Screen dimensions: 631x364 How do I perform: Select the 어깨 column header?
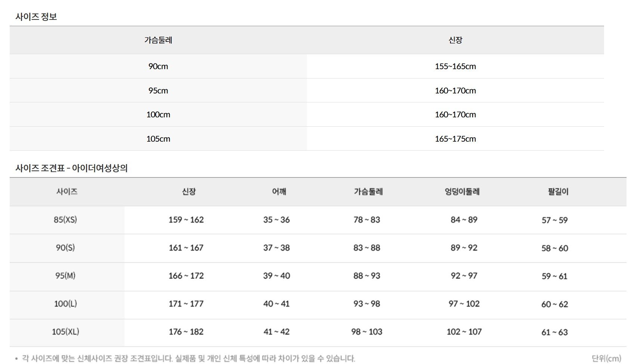click(x=279, y=191)
